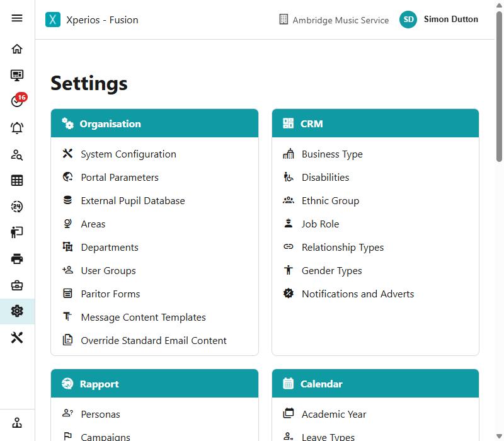Open Portal Parameters
504x441 pixels.
[120, 178]
